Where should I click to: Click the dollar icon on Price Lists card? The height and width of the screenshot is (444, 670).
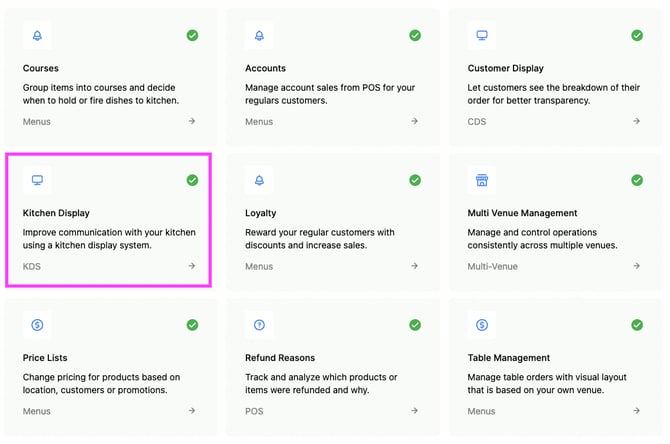point(38,325)
